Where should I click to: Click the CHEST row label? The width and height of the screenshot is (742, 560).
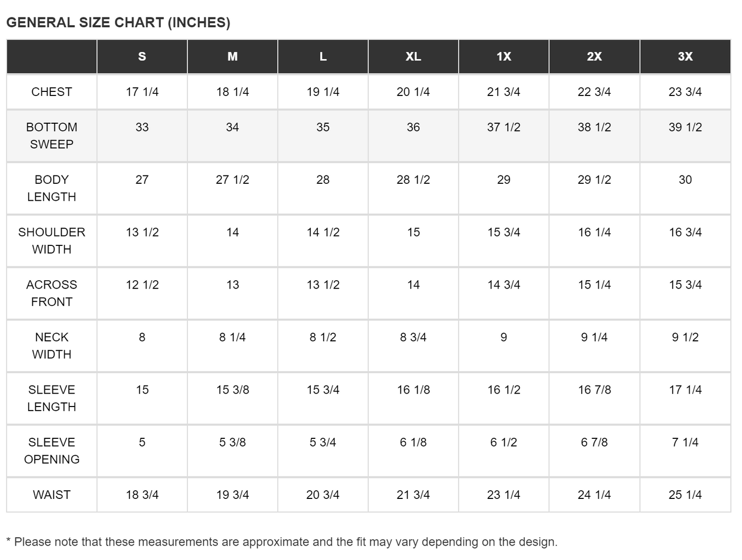click(x=52, y=92)
